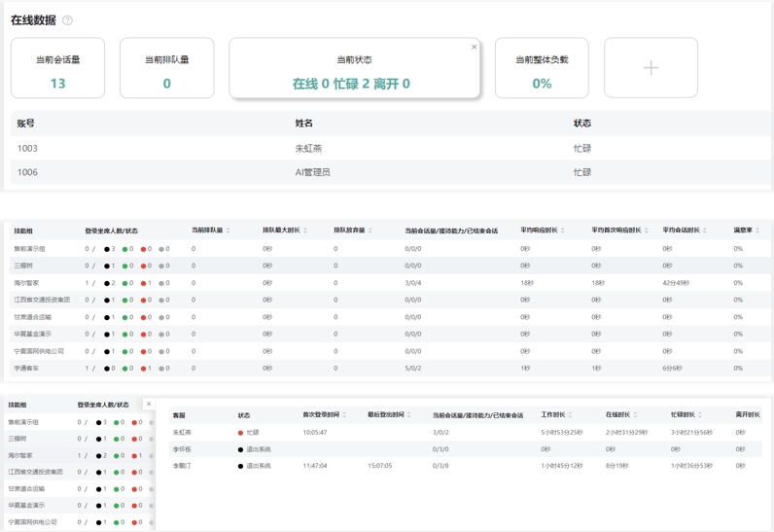Viewport: 774px width, 532px height.
Task: Sort by 排队放弃量 column
Action: point(370,231)
